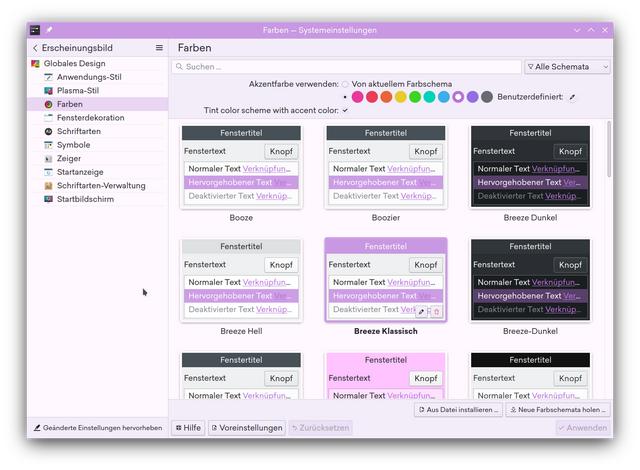Click Aus Datei installieren button

coord(458,409)
